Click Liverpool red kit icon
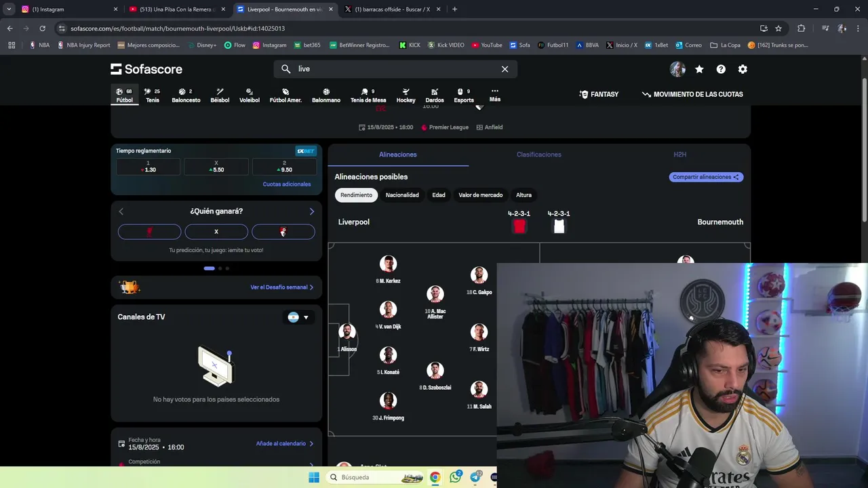868x488 pixels. (519, 226)
